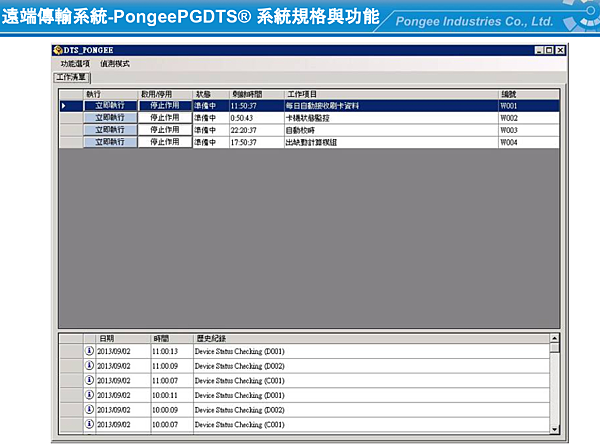600x444 pixels.
Task: Click the W003 job number cell
Action: (x=529, y=130)
